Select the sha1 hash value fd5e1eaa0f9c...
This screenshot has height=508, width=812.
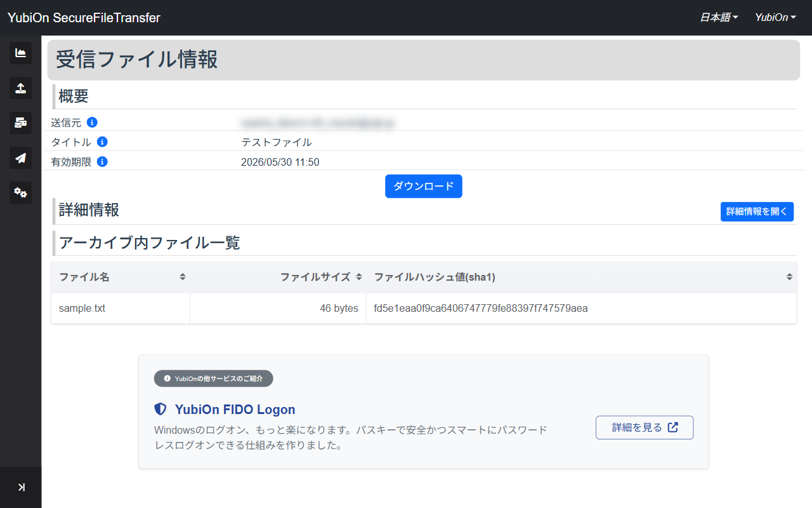coord(481,309)
